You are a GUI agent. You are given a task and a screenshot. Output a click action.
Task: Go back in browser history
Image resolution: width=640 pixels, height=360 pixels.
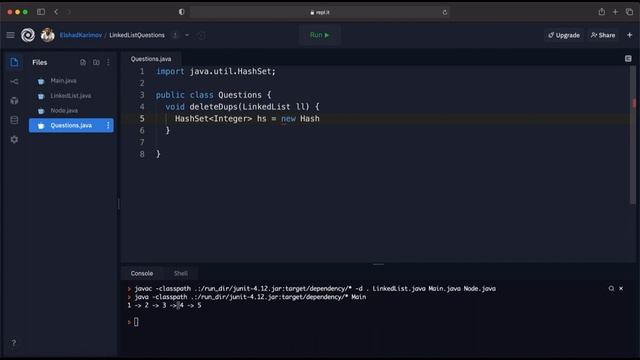pyautogui.click(x=56, y=12)
